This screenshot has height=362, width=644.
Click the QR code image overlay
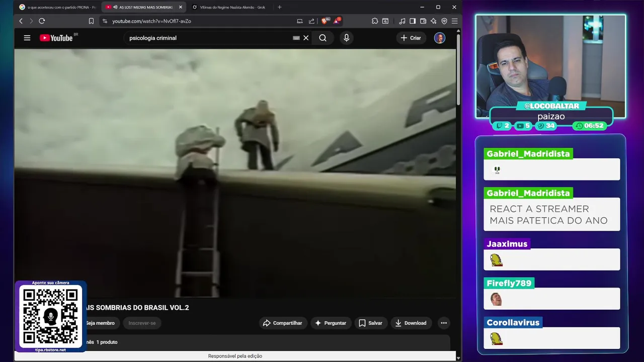[50, 317]
